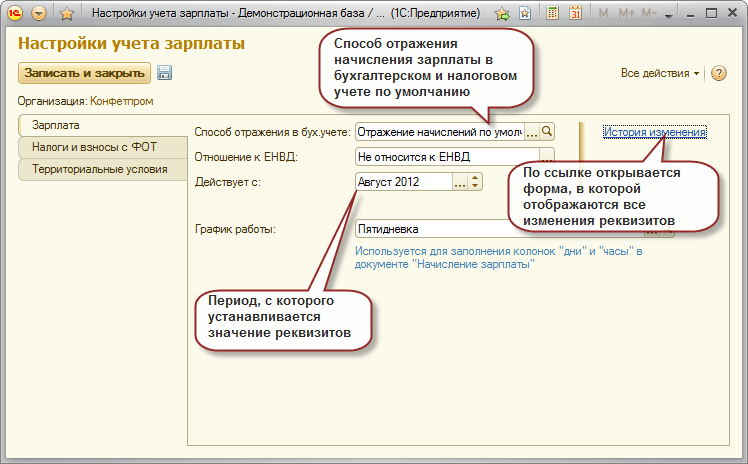Click the save diskette icon
Viewport: 748px width, 464px height.
pyautogui.click(x=165, y=73)
